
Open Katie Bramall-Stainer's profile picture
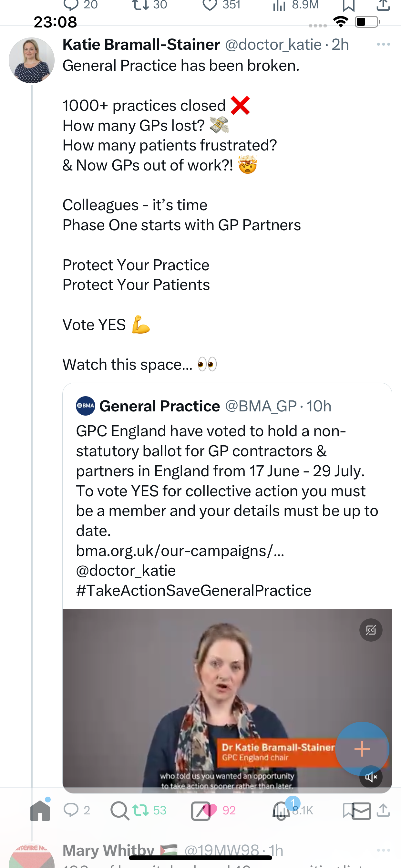pyautogui.click(x=31, y=60)
